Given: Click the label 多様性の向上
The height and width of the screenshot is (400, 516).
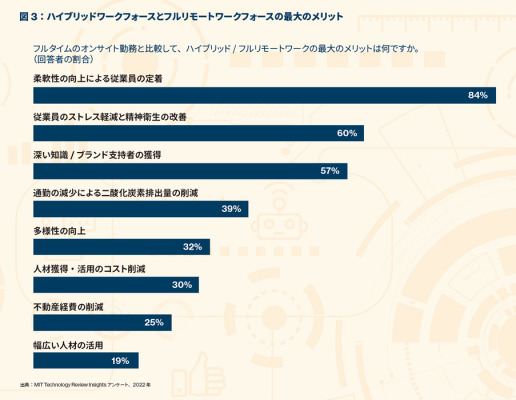Looking at the screenshot, I should pos(59,231).
